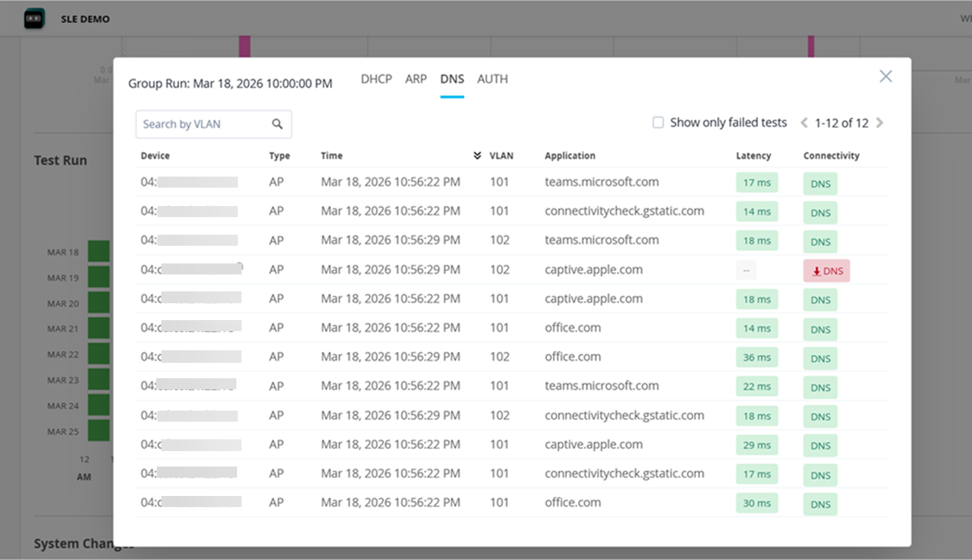Go to the next results page
Viewport: 972px width, 560px height.
pyautogui.click(x=880, y=123)
